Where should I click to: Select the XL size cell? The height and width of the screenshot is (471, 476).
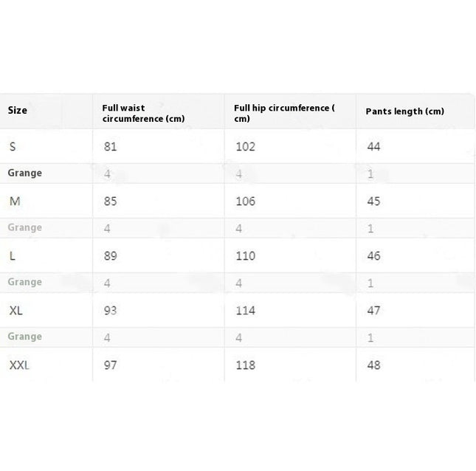pos(15,311)
